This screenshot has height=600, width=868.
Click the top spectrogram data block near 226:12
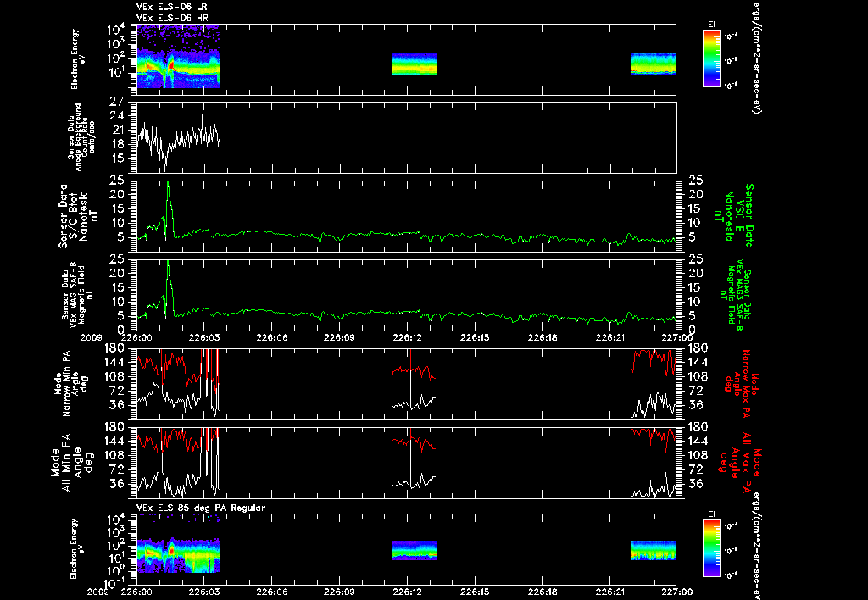click(x=414, y=64)
